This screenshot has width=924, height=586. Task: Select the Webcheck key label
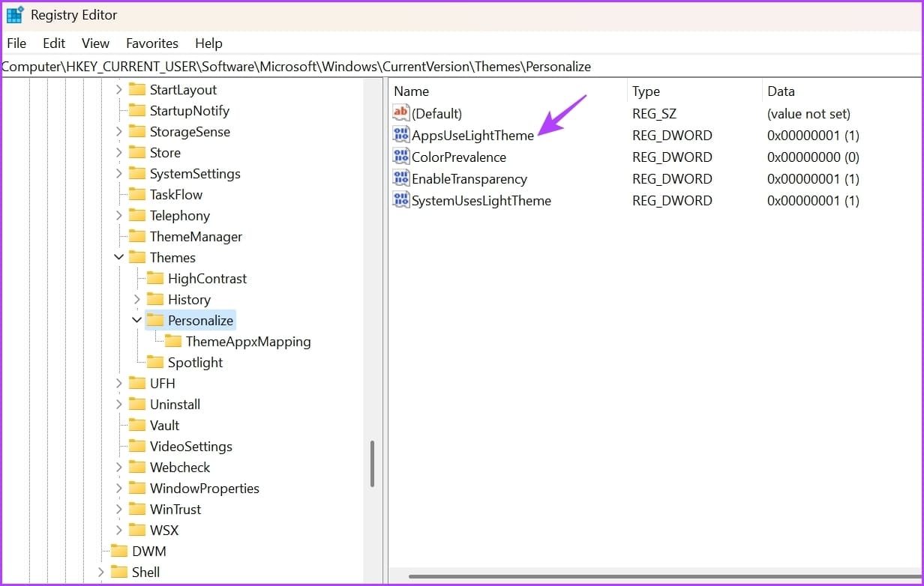[180, 467]
